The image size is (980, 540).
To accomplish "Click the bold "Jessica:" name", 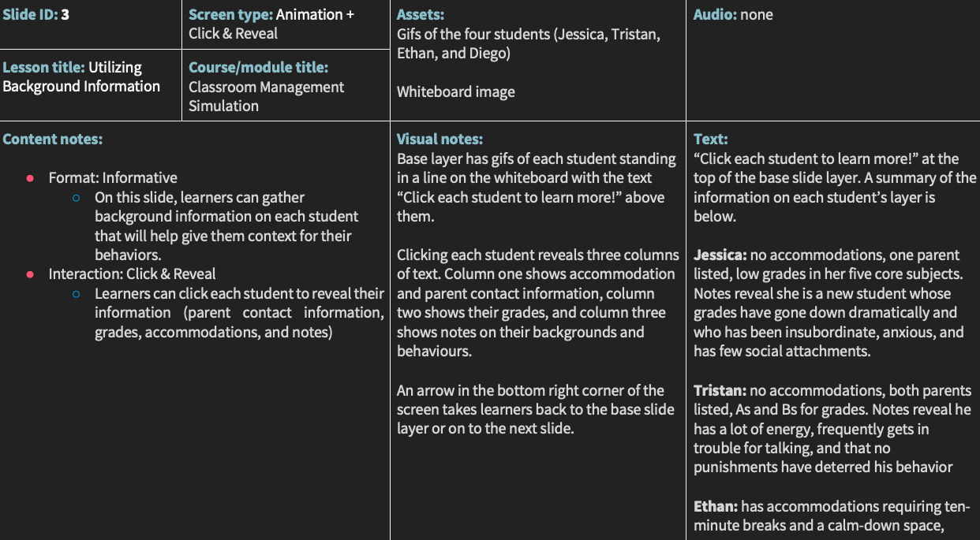I will pyautogui.click(x=720, y=255).
